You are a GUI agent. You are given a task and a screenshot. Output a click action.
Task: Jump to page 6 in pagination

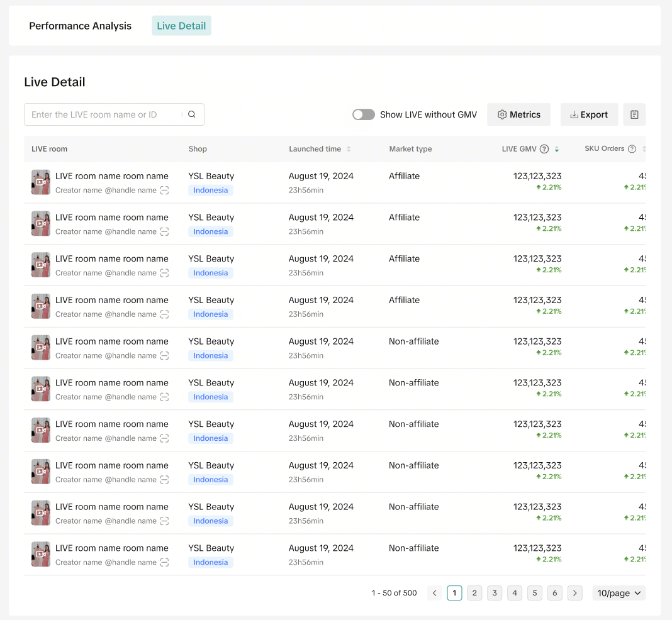(x=554, y=593)
